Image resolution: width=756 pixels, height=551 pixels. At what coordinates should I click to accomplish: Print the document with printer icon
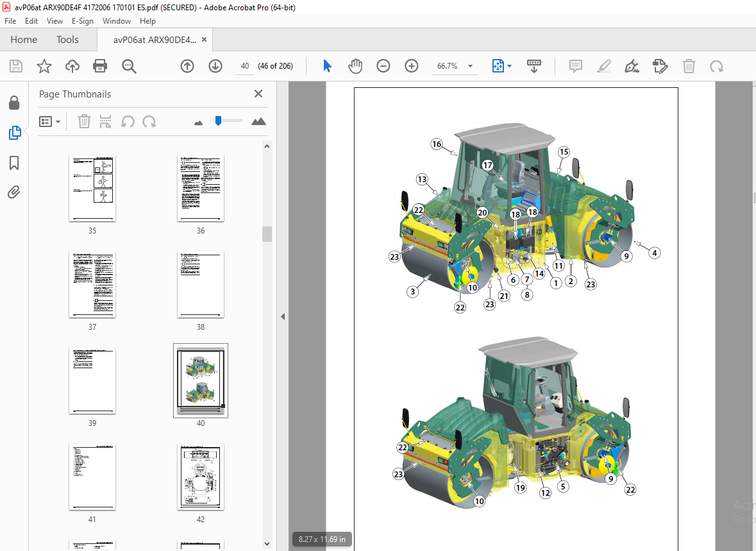click(x=100, y=66)
